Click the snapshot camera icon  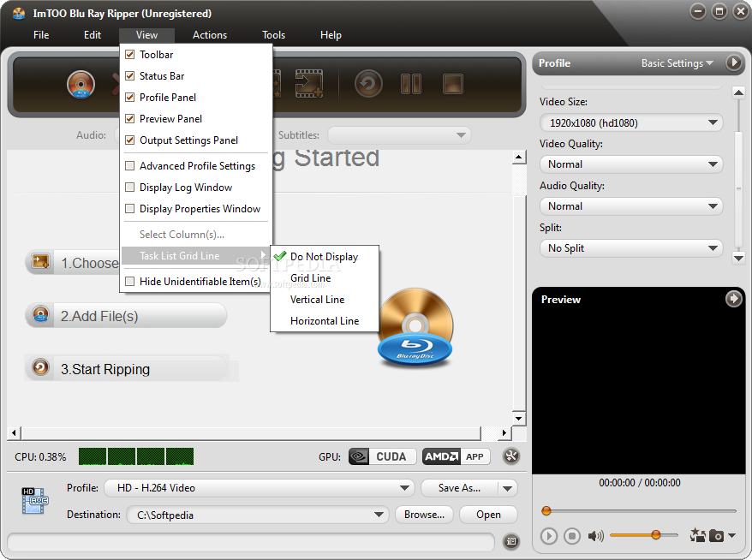pos(717,535)
